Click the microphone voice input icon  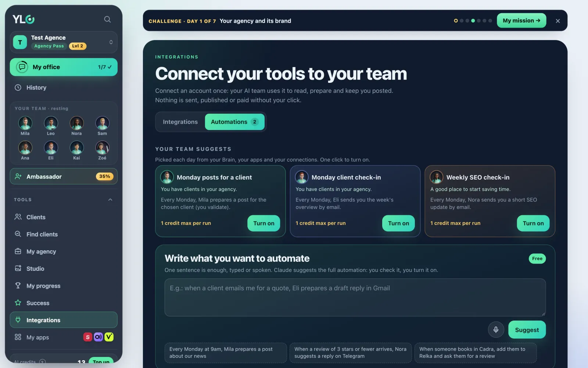(496, 330)
